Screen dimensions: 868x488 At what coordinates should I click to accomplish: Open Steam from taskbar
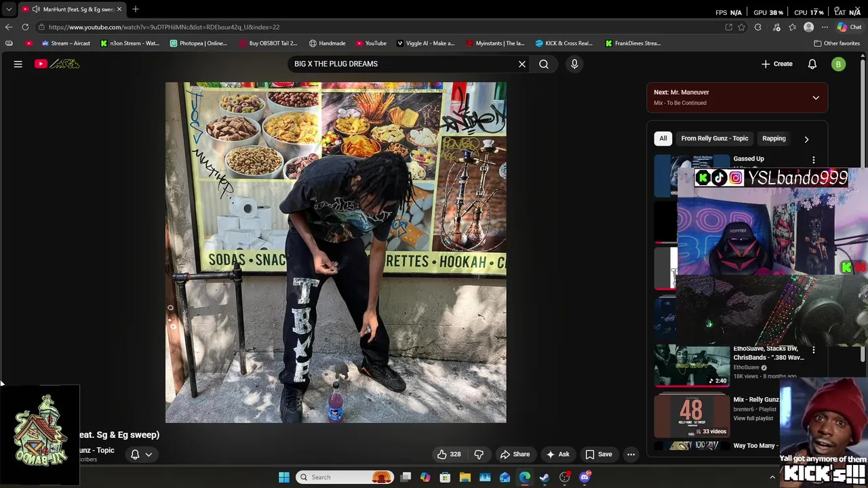coord(545,477)
